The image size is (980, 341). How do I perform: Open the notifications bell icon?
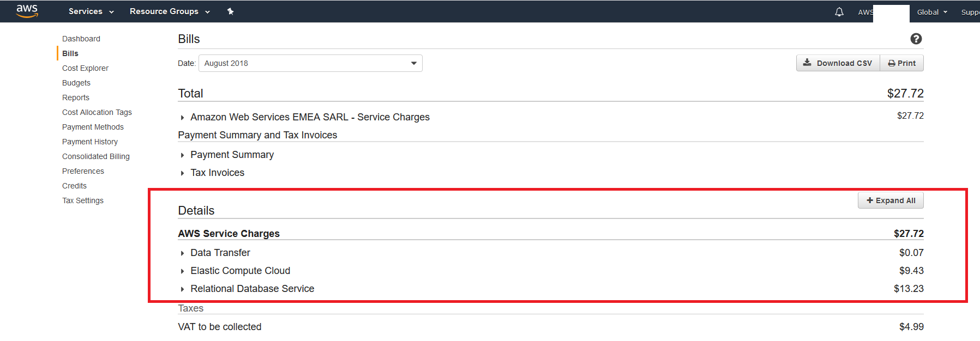click(839, 11)
